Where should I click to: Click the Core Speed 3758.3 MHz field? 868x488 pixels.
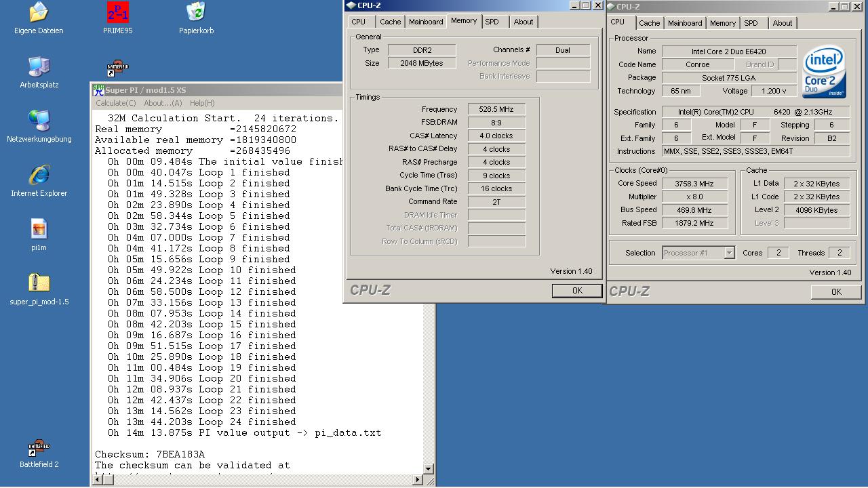click(694, 184)
